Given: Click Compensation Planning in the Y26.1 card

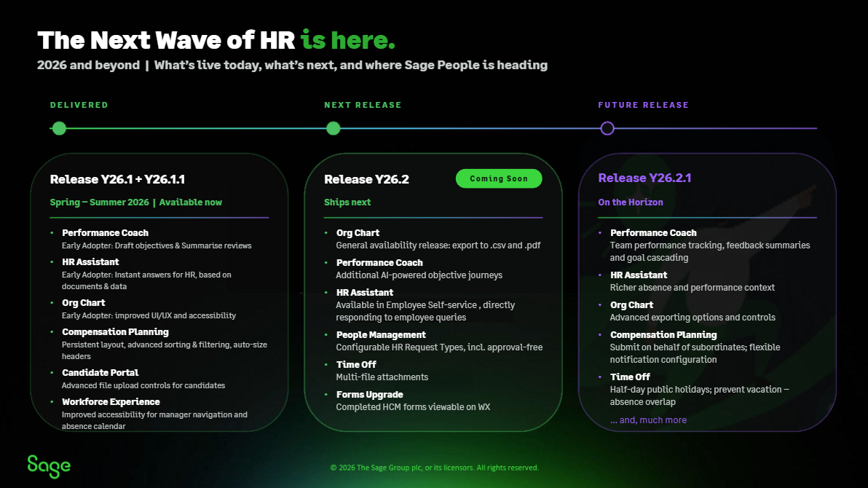Looking at the screenshot, I should click(x=115, y=332).
